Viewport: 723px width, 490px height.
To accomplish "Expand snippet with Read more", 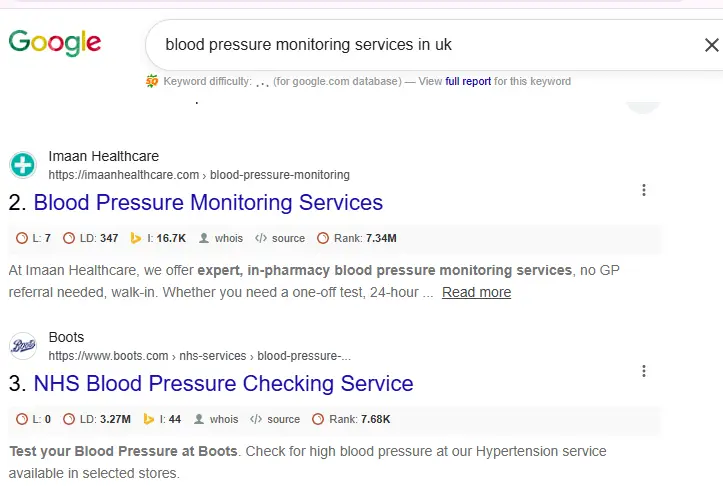I will 476,292.
